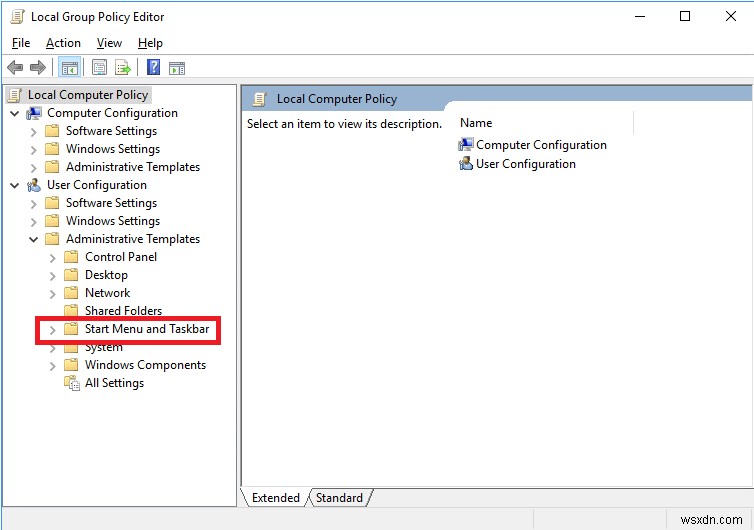Screen dimensions: 754x530
Task: Expand the Desktop node
Action: (x=52, y=276)
